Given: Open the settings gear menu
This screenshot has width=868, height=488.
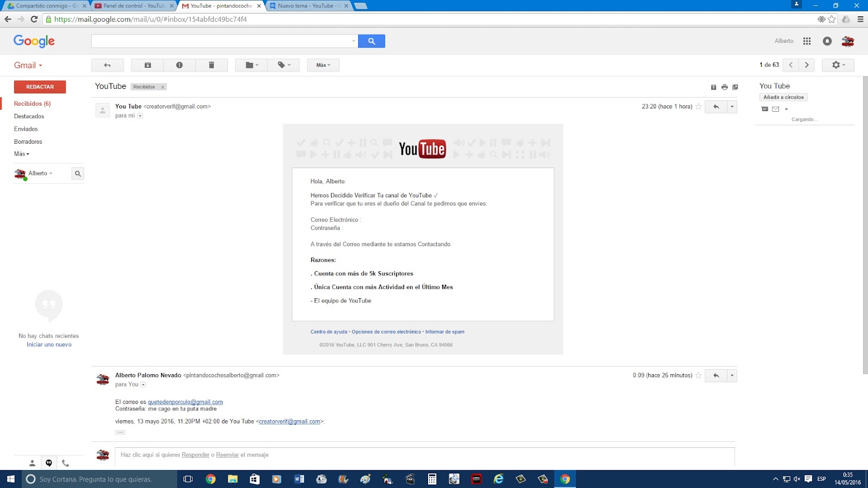Looking at the screenshot, I should [x=838, y=65].
